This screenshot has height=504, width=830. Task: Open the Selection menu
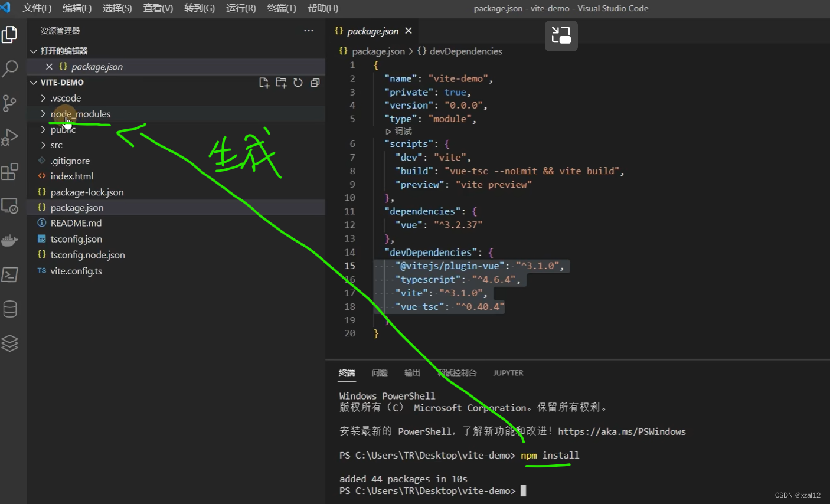pos(117,8)
